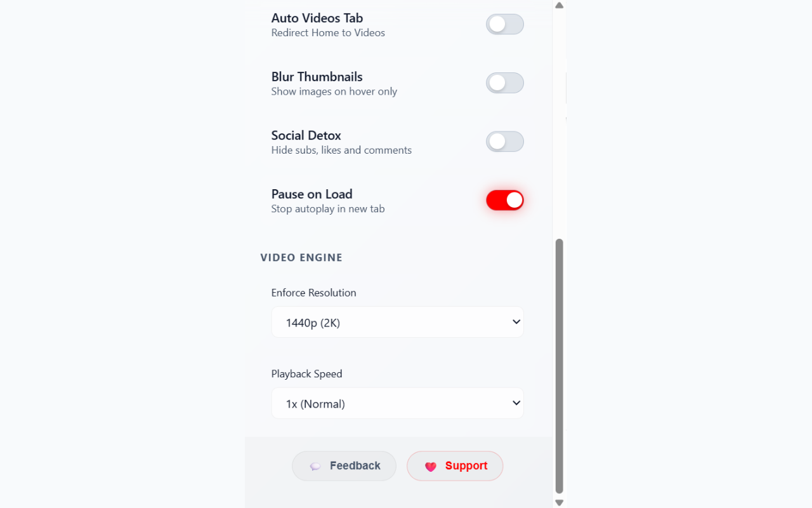812x508 pixels.
Task: Click the gray vertical scrollbar thumb
Action: tap(559, 366)
